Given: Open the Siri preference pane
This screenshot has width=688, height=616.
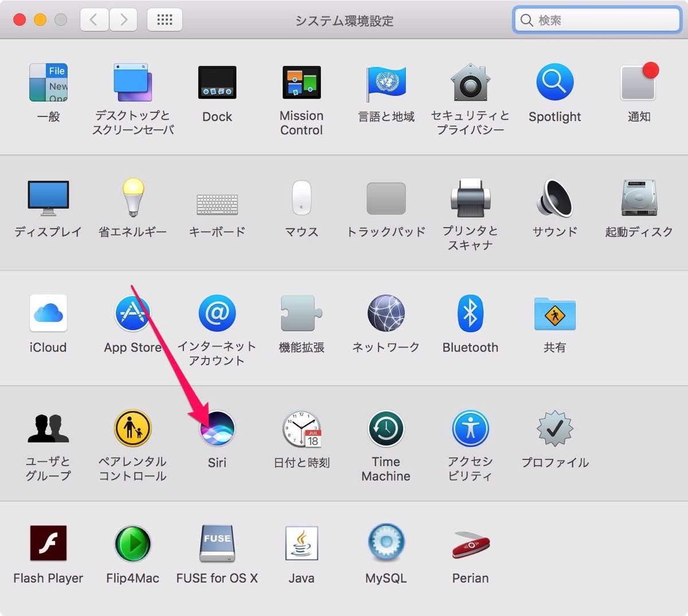Looking at the screenshot, I should tap(217, 428).
